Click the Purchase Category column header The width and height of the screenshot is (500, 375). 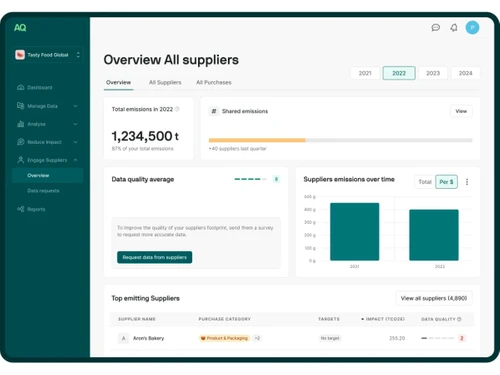224,319
